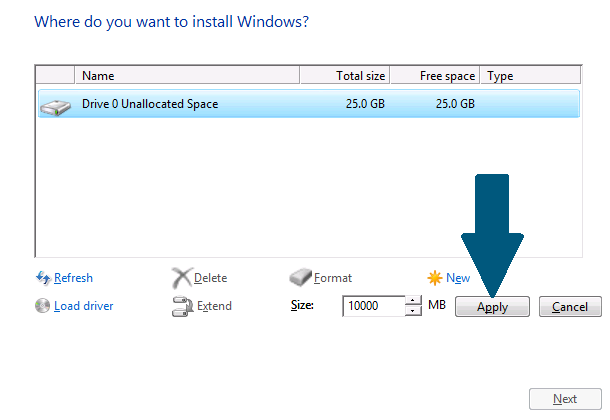Increase size with the up spinner arrow

(413, 301)
